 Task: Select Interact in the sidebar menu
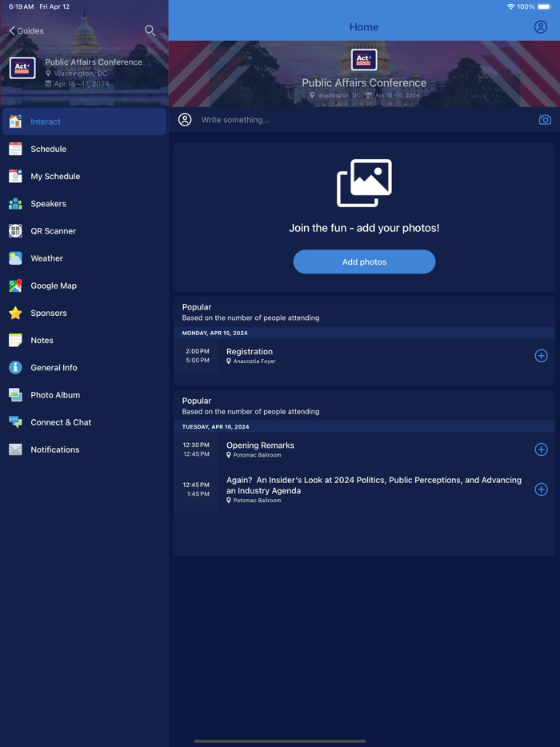click(x=84, y=122)
